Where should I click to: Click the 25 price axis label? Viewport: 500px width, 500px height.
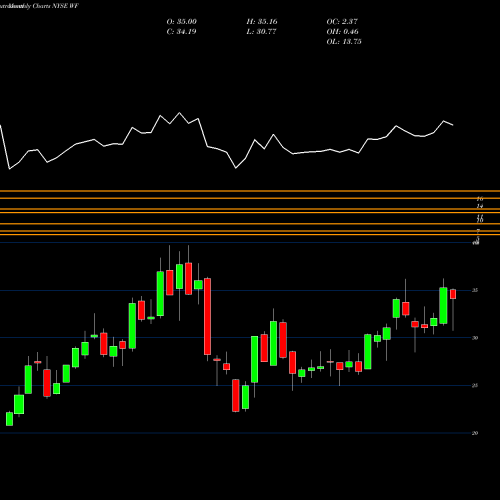pos(475,386)
